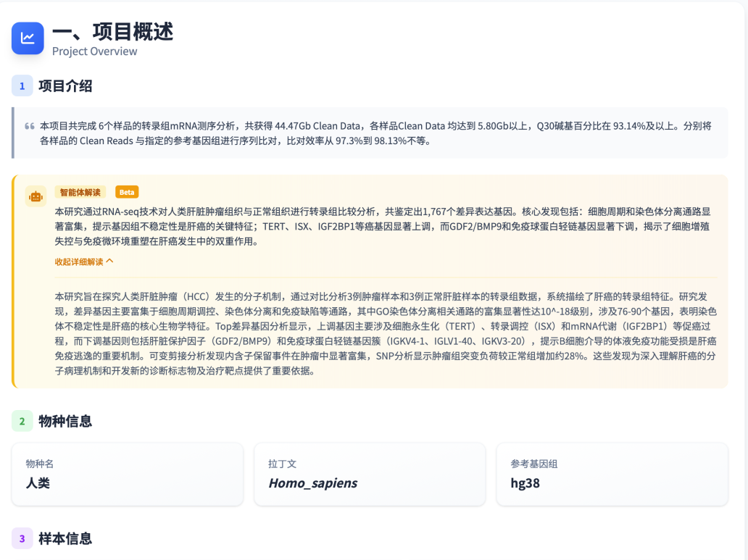Select the 拉丁文 Homo_sapiens card
The height and width of the screenshot is (560, 748).
(x=370, y=474)
